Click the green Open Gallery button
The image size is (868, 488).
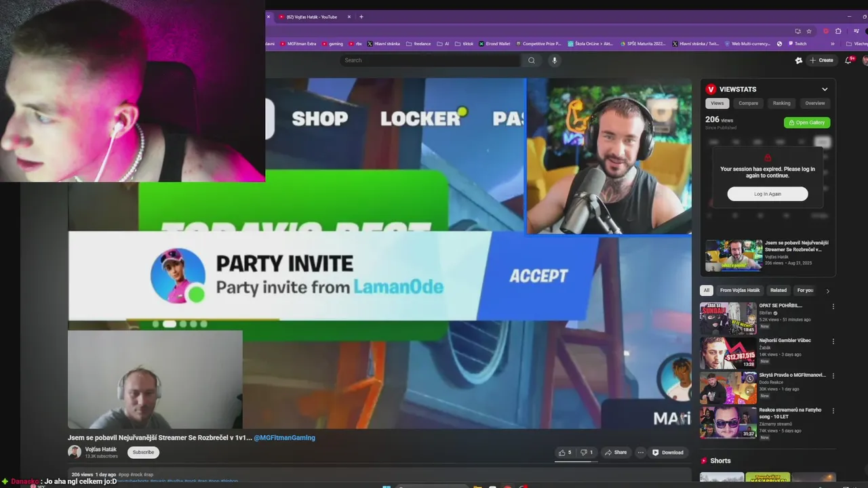tap(807, 123)
